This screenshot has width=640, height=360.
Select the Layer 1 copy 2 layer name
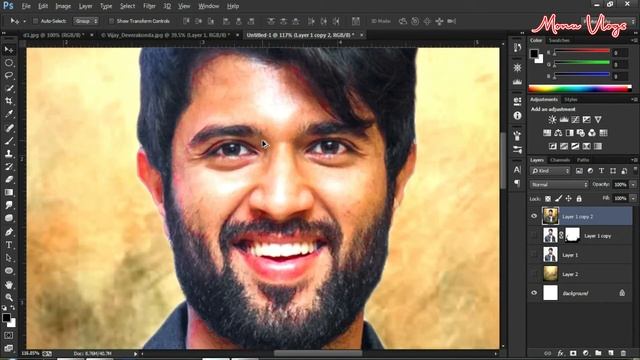578,217
